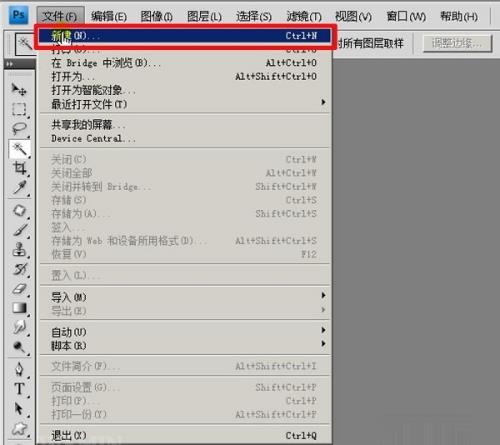
Task: Open the 图层(L) menu
Action: 204,16
